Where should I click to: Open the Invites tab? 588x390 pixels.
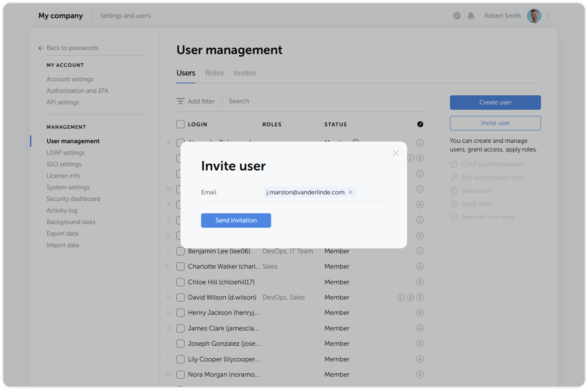pos(244,73)
